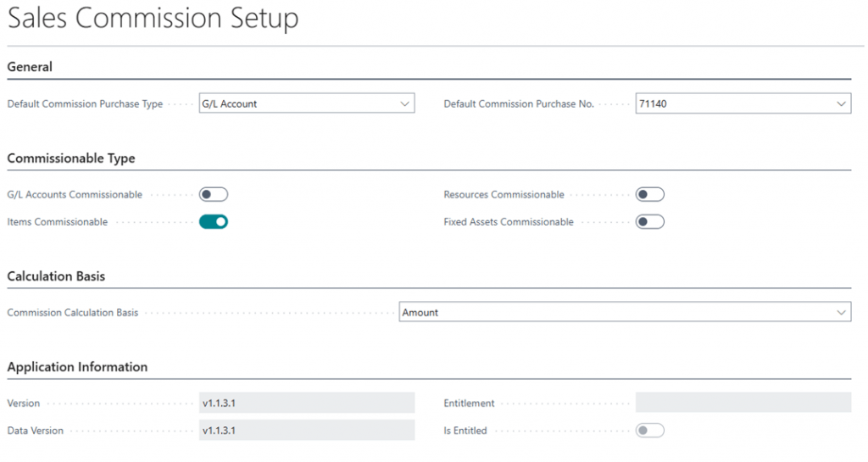868x462 pixels.
Task: Collapse the Calculation Basis section header
Action: click(56, 276)
